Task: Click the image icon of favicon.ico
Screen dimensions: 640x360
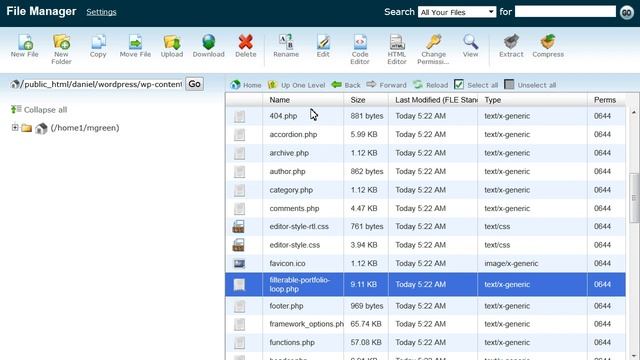Action: [x=239, y=264]
